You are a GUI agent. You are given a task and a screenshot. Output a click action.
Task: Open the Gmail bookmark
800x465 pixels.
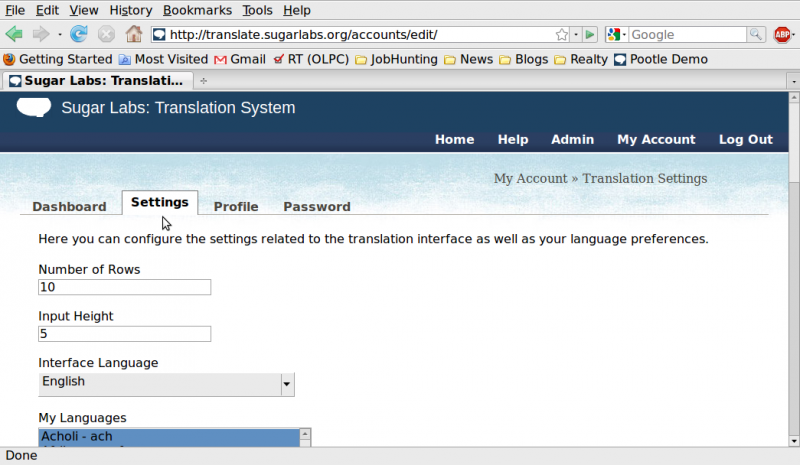coord(239,59)
